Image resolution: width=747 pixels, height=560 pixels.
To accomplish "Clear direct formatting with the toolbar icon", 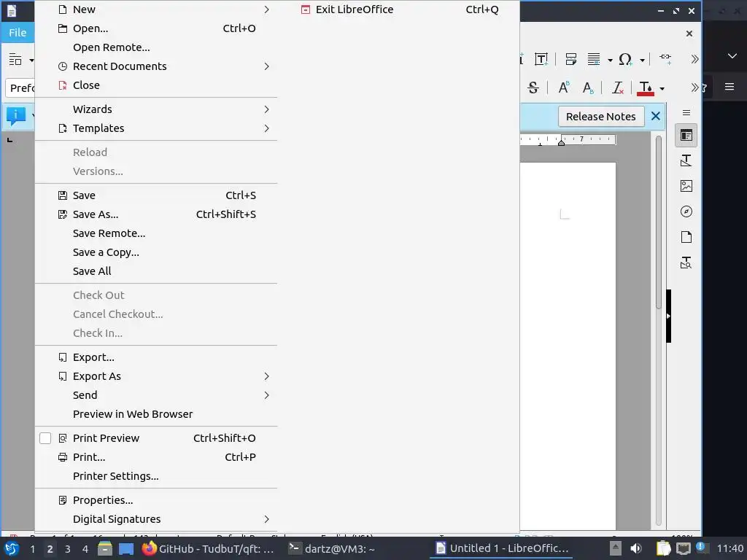I will point(618,87).
